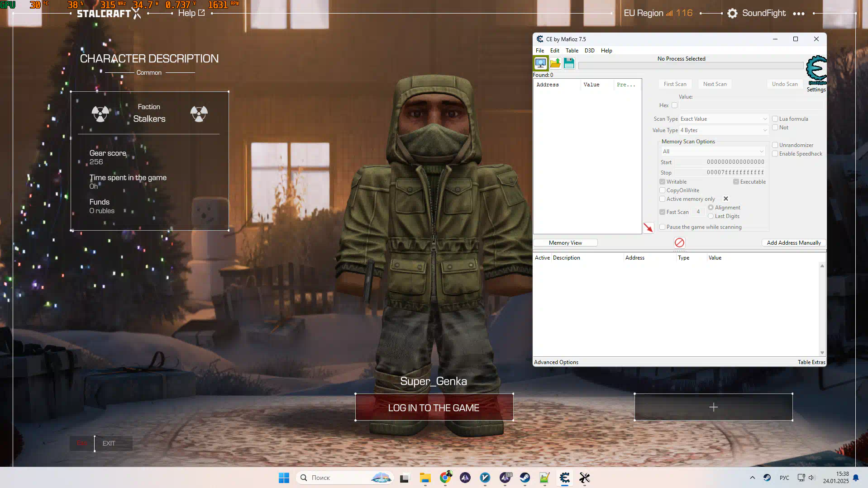Toggle CopyOnWrite checkbox
868x488 pixels.
(662, 190)
